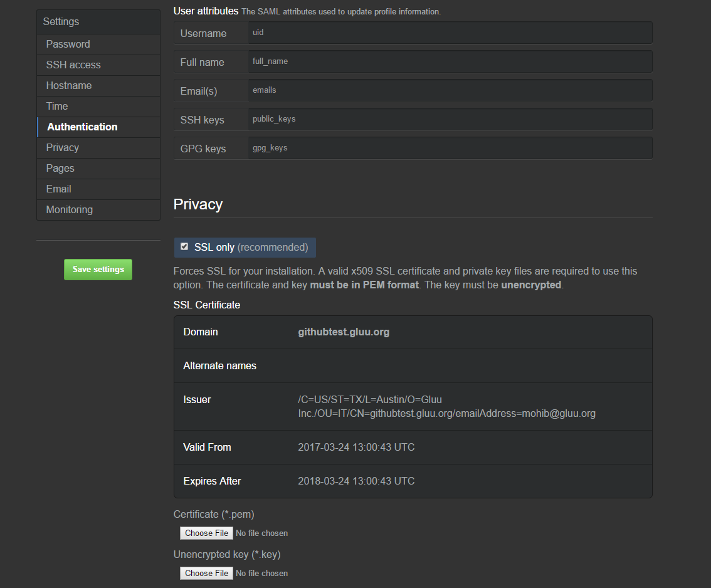Click the SSL only (recommended) label
This screenshot has height=588, width=711.
[251, 248]
